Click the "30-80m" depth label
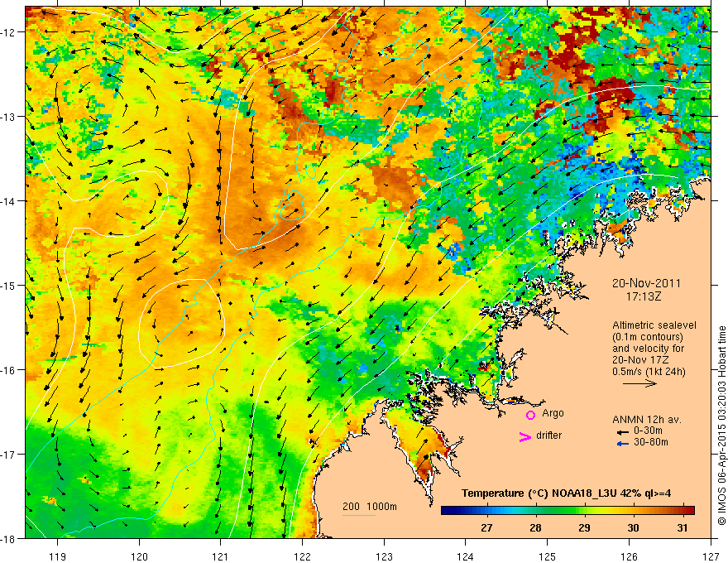This screenshot has width=728, height=563. [651, 442]
